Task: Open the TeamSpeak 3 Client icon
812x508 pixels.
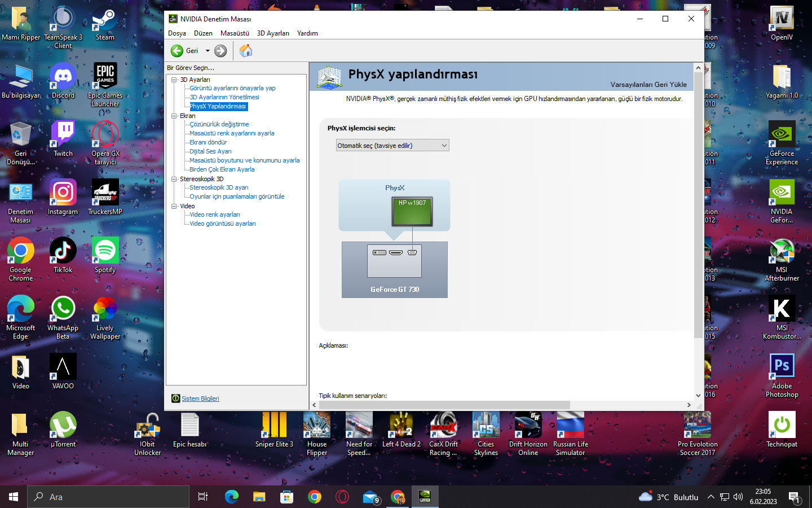Action: pyautogui.click(x=63, y=28)
